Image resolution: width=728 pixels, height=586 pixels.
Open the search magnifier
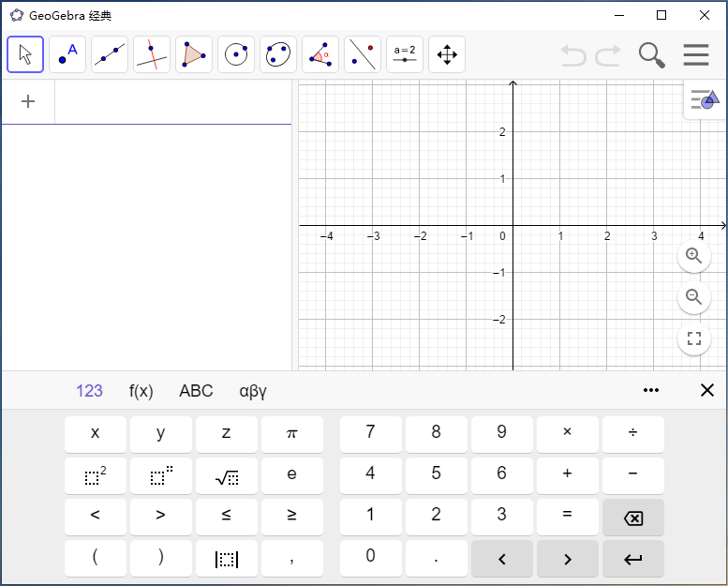pyautogui.click(x=652, y=55)
